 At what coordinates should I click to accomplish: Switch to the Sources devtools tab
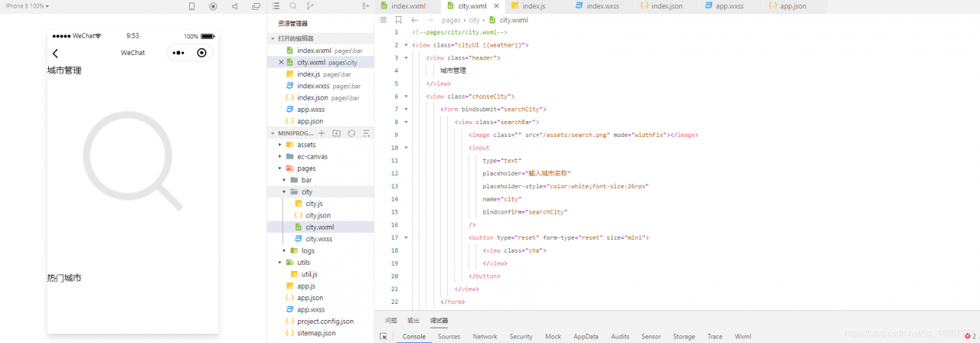click(x=449, y=336)
